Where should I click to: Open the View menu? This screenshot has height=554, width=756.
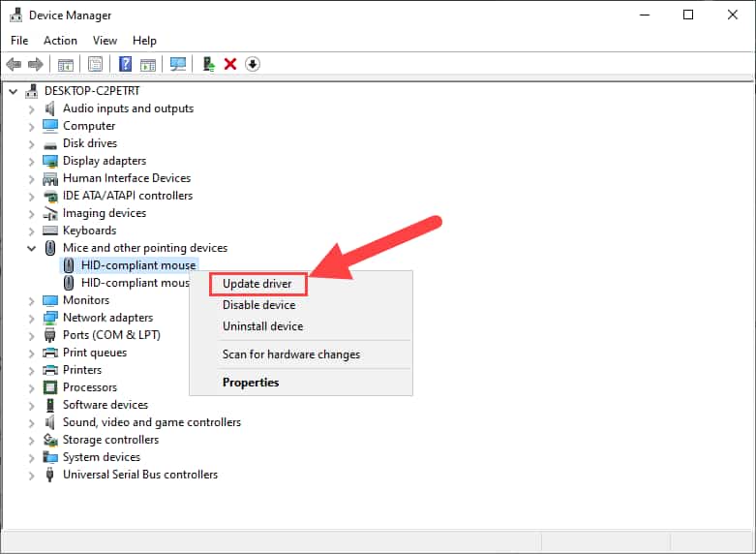click(105, 41)
